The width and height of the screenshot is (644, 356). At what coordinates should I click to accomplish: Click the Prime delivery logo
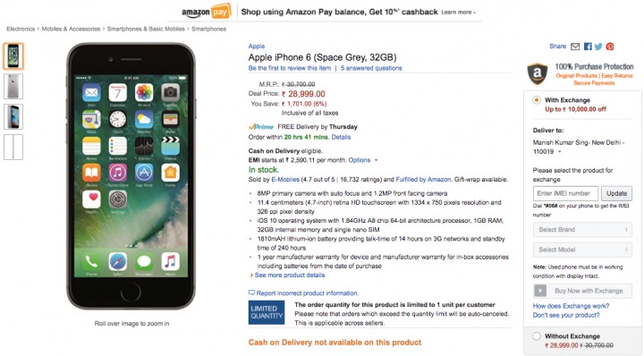261,127
